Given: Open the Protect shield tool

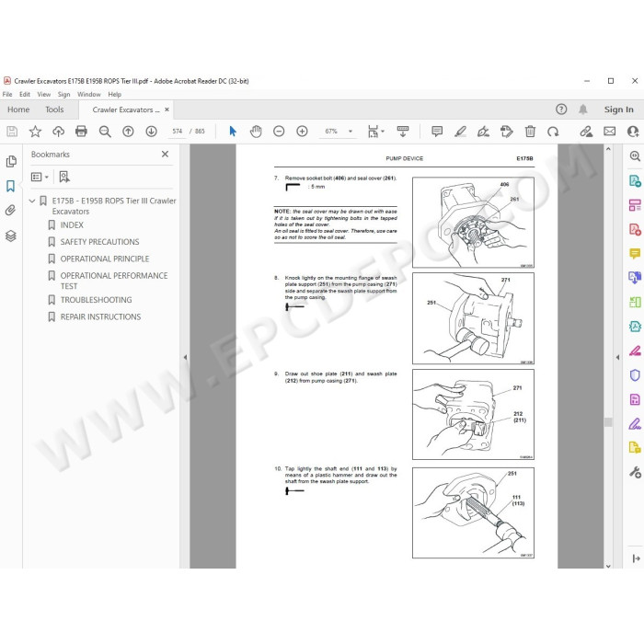Looking at the screenshot, I should pos(635,375).
